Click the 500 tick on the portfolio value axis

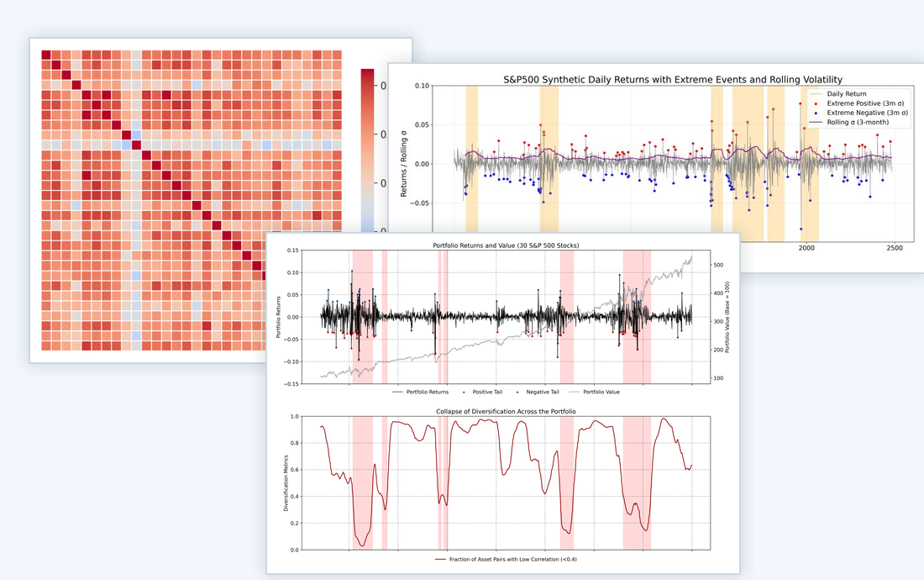pyautogui.click(x=718, y=266)
